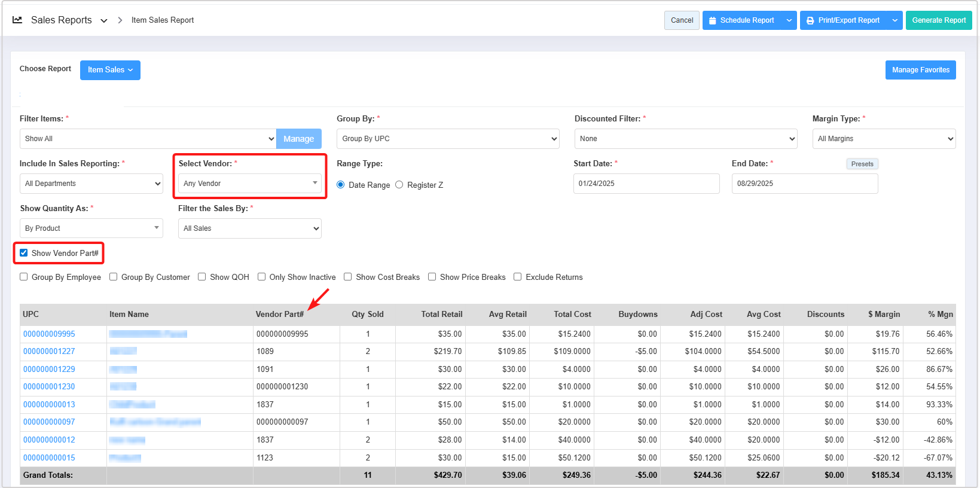The height and width of the screenshot is (488, 980).
Task: Expand the Sales Reports chevron
Action: [104, 20]
